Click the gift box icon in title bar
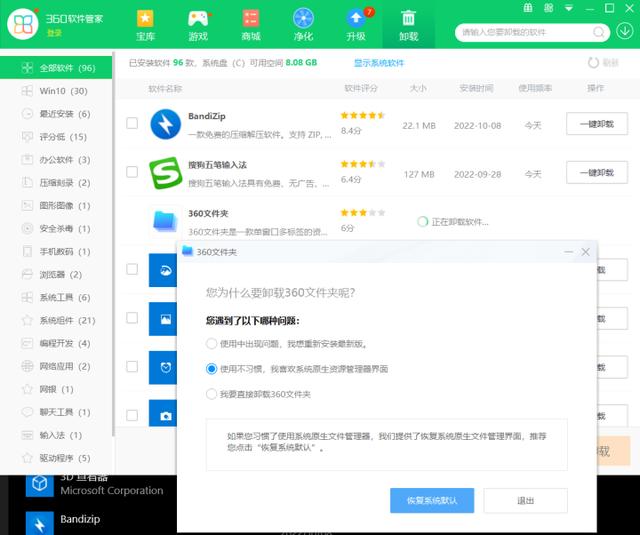Image resolution: width=640 pixels, height=535 pixels. coord(528,8)
